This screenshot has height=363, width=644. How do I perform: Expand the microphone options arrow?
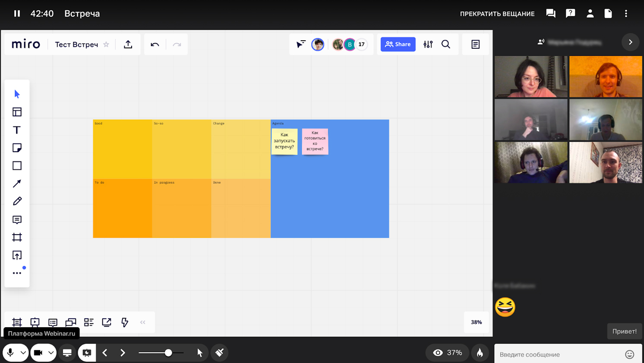[23, 353]
